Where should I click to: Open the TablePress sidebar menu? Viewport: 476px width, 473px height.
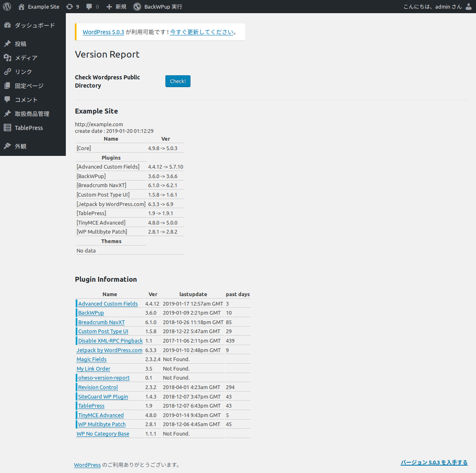33,128
